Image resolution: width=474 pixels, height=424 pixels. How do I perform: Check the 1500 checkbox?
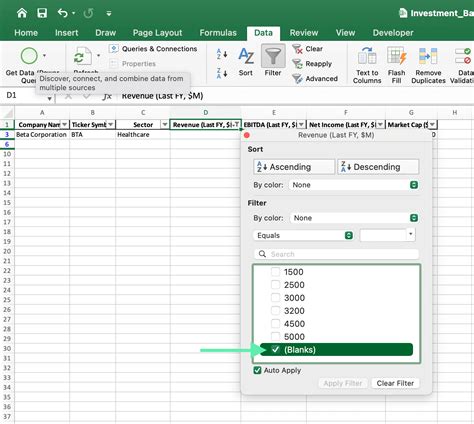[x=275, y=272]
